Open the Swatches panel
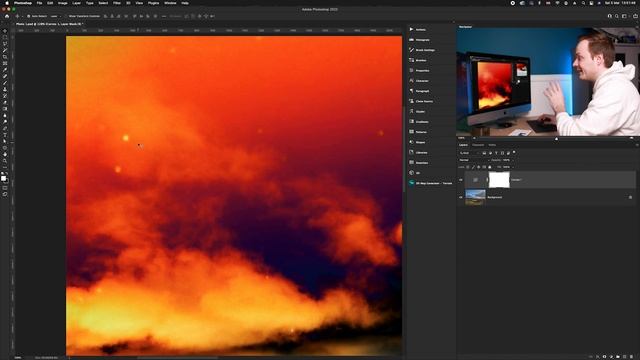The height and width of the screenshot is (360, 640). (x=419, y=162)
